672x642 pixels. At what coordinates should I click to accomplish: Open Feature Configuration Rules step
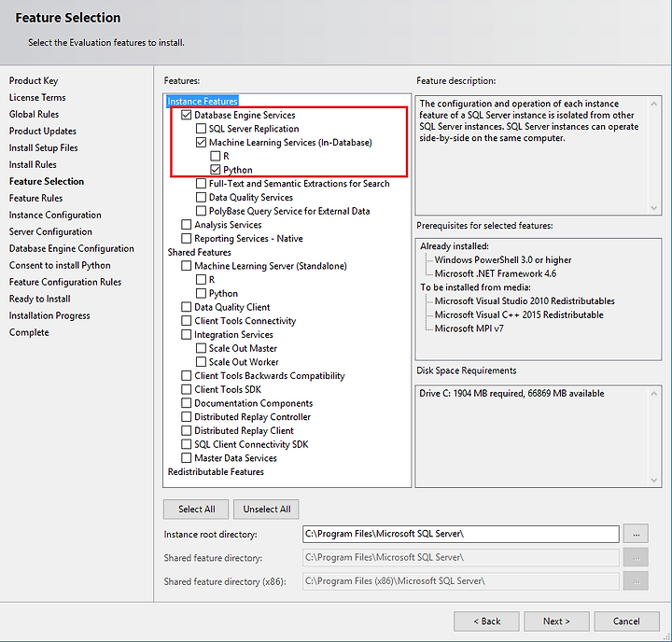pyautogui.click(x=65, y=282)
